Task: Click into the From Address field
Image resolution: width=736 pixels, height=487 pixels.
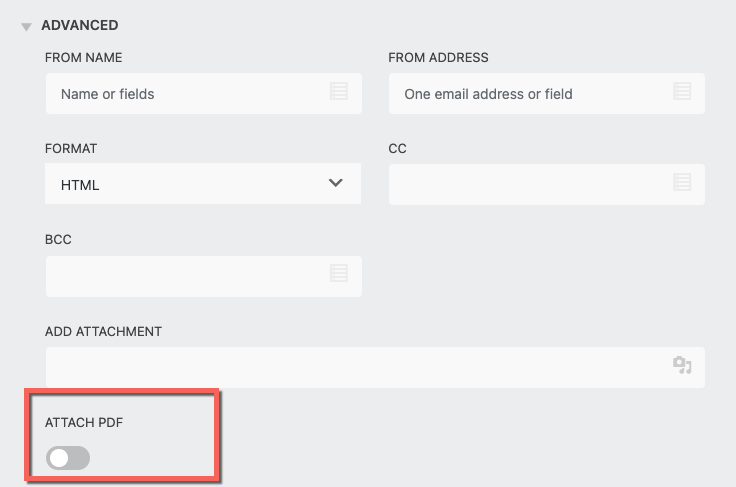Action: tap(530, 94)
